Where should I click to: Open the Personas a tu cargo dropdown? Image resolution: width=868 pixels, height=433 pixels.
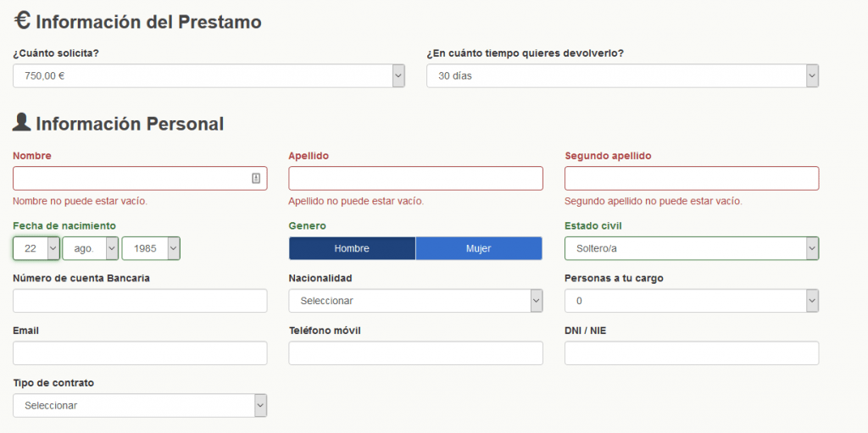pyautogui.click(x=692, y=301)
